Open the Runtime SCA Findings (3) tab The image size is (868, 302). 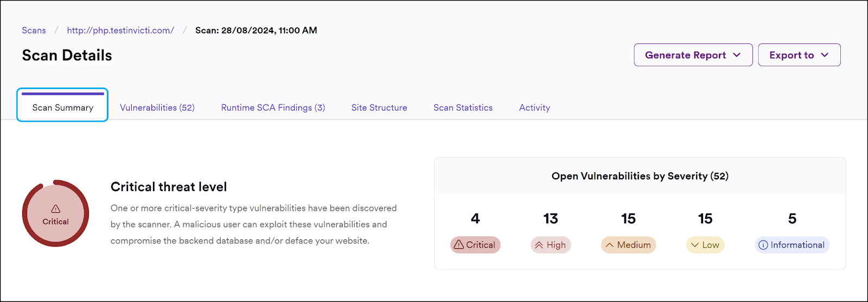pyautogui.click(x=273, y=108)
